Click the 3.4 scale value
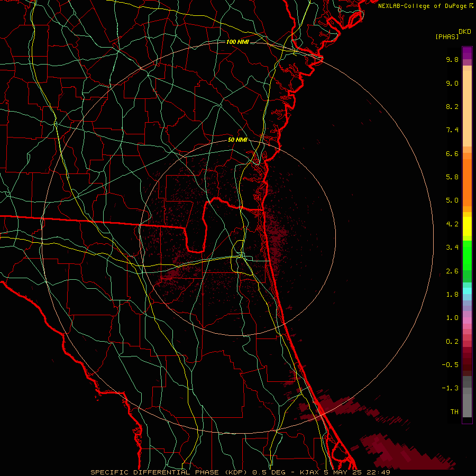This screenshot has height=476, width=476. coord(452,248)
